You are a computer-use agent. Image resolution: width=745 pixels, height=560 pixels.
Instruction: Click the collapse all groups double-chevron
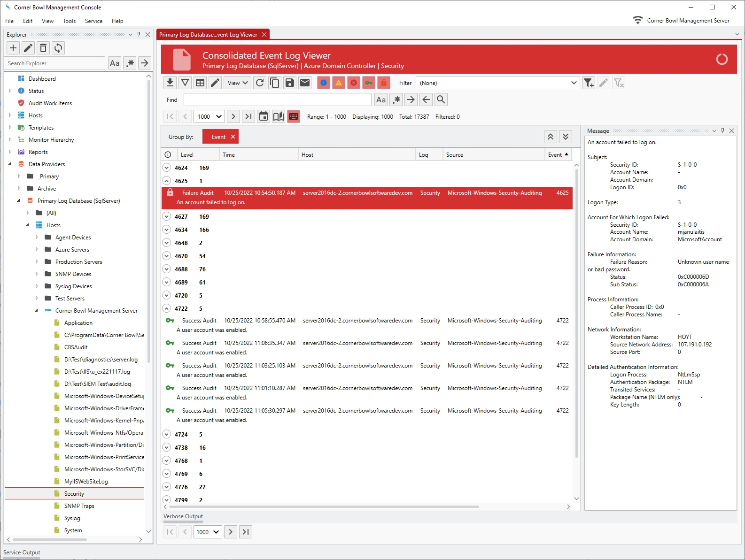click(x=551, y=137)
